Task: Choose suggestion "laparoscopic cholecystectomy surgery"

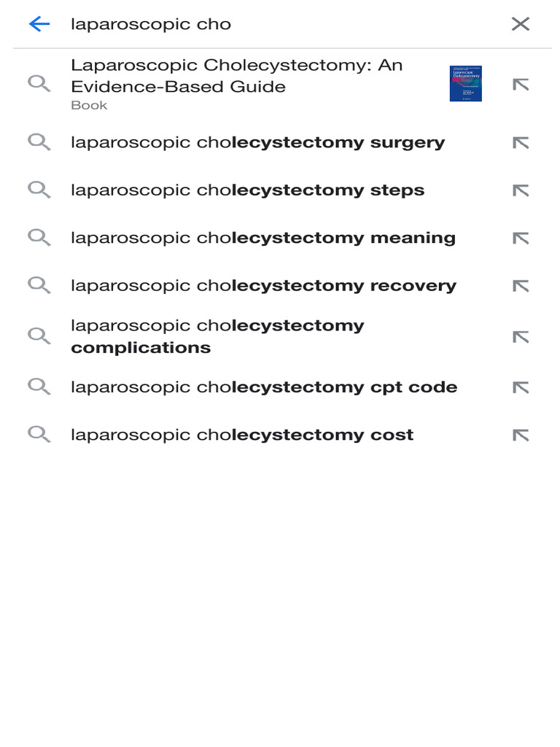Action: pyautogui.click(x=257, y=142)
